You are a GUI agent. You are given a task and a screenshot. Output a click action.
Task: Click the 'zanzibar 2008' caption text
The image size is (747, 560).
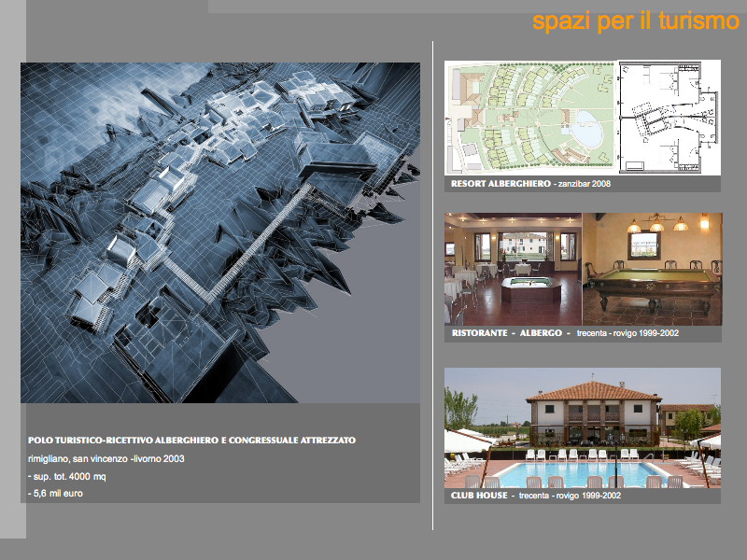click(585, 184)
